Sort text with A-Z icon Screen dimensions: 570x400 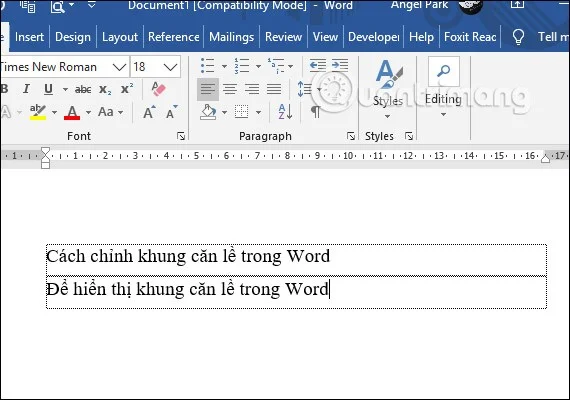(285, 112)
